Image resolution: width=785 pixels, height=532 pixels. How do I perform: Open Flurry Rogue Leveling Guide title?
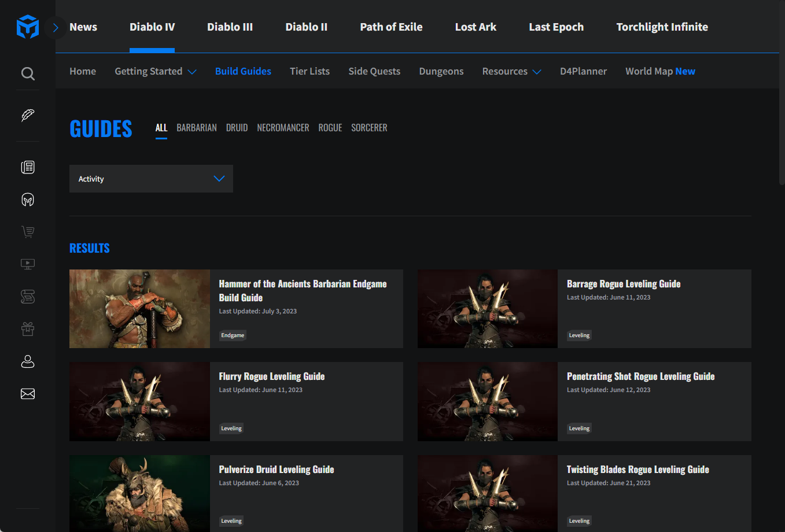click(271, 376)
